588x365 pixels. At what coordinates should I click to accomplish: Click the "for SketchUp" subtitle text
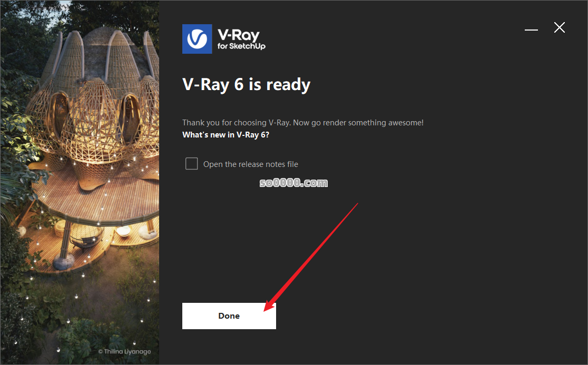pos(241,46)
